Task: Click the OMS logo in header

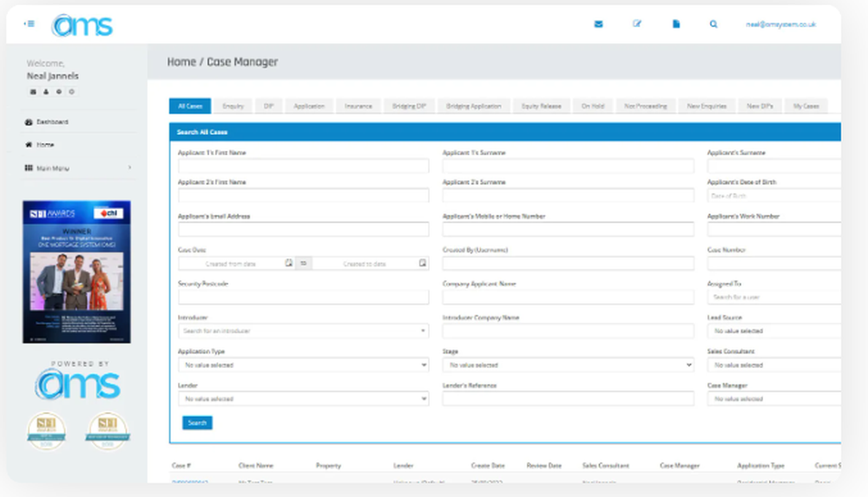Action: pyautogui.click(x=82, y=25)
